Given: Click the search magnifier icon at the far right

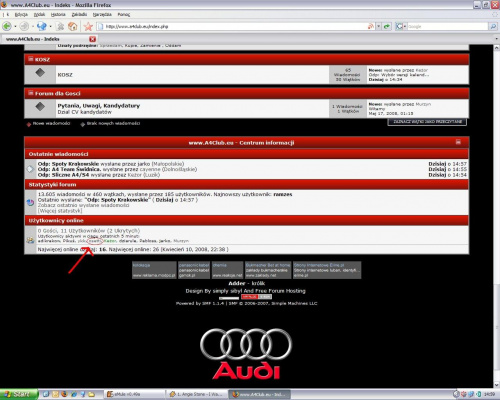Looking at the screenshot, I should [x=493, y=26].
